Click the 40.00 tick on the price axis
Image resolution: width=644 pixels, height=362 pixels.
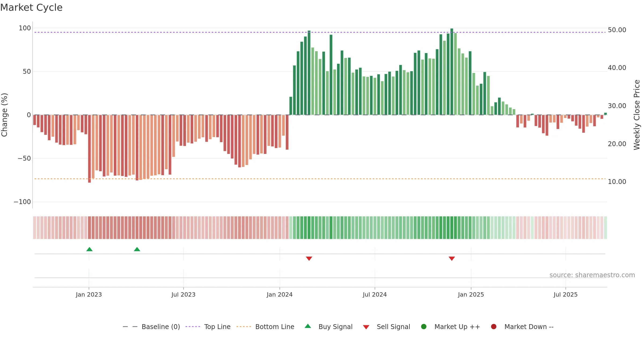[617, 68]
